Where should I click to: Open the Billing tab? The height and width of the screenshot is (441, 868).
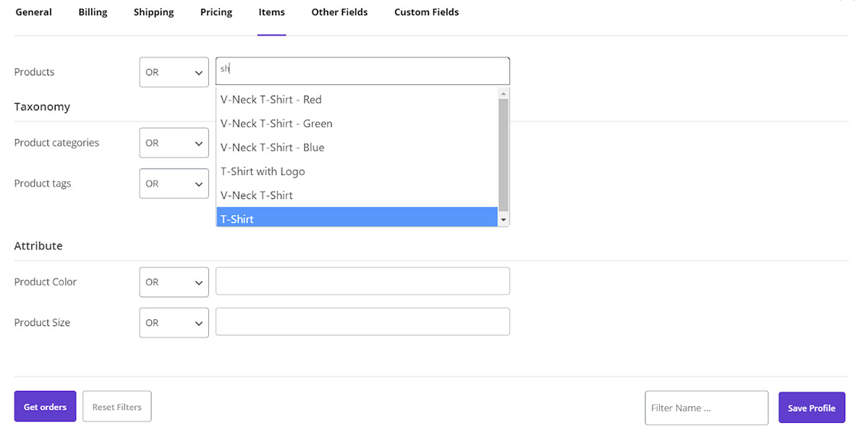coord(93,12)
